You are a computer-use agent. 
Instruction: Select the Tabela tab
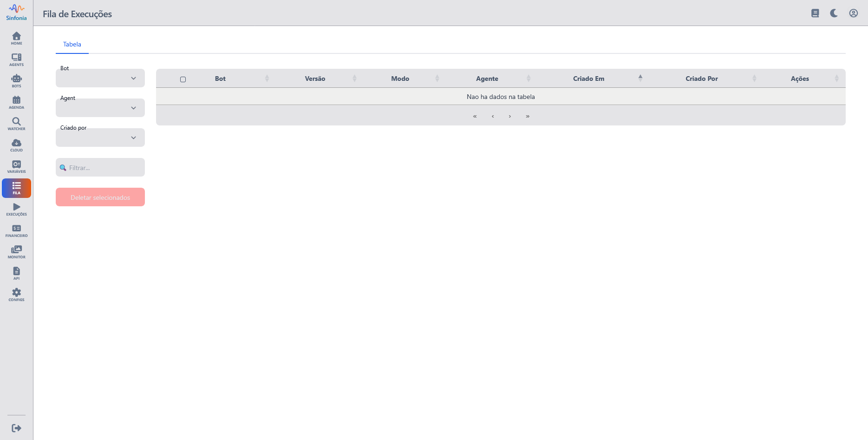click(72, 45)
